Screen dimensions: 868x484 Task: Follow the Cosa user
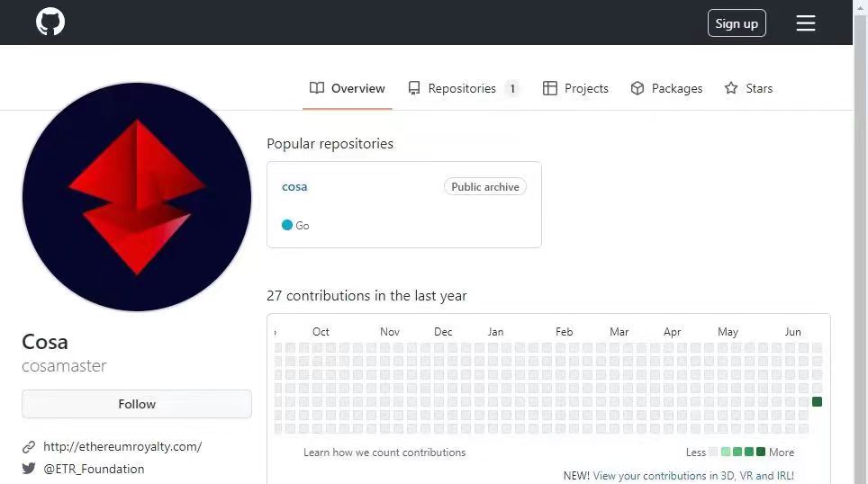click(x=137, y=404)
